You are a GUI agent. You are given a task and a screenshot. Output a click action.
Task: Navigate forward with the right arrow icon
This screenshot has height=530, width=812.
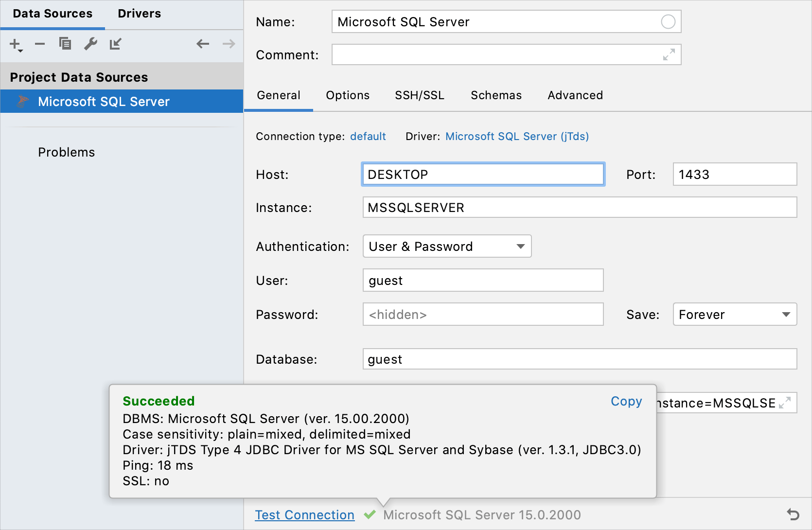(x=228, y=44)
